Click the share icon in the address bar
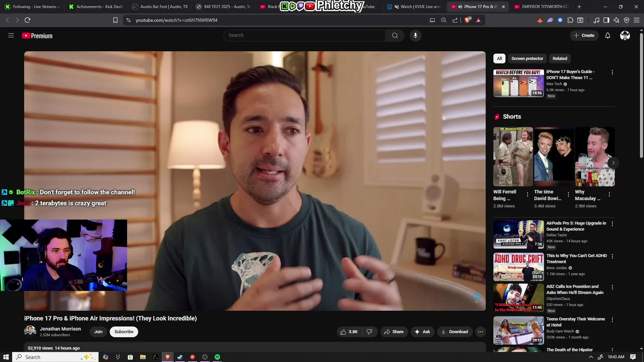This screenshot has width=644, height=362. (x=455, y=20)
